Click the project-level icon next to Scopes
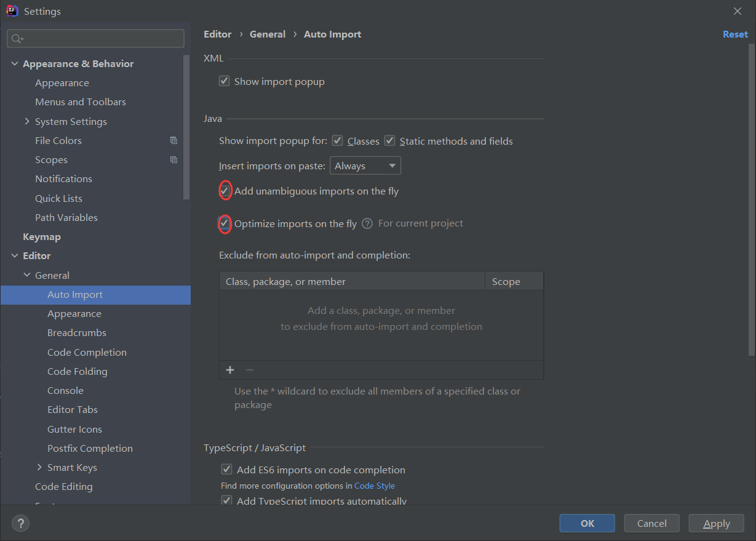This screenshot has height=541, width=756. 174,160
